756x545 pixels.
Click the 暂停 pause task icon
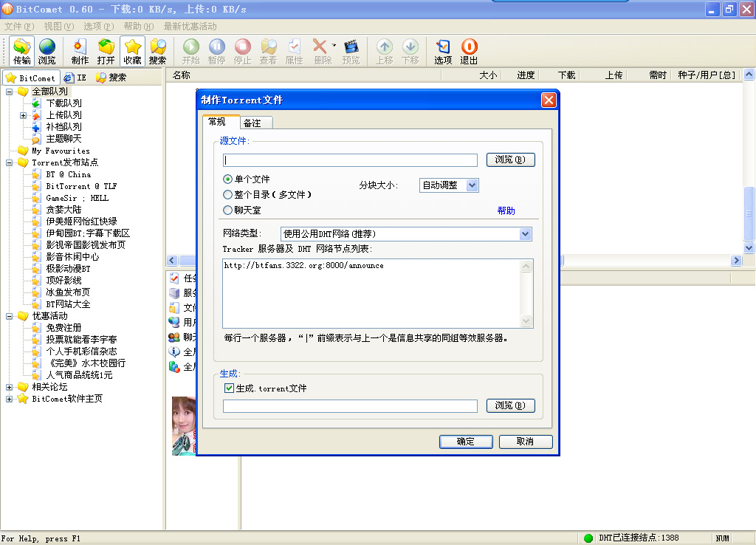(217, 51)
